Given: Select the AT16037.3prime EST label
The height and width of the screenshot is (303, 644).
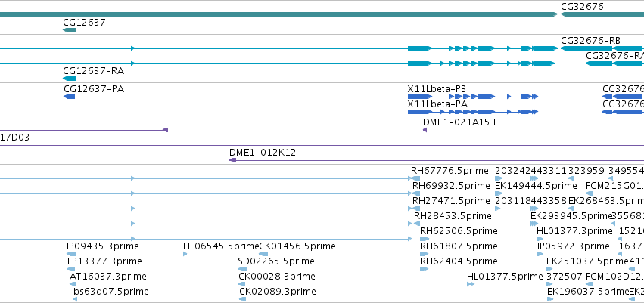Looking at the screenshot, I should coord(108,277).
